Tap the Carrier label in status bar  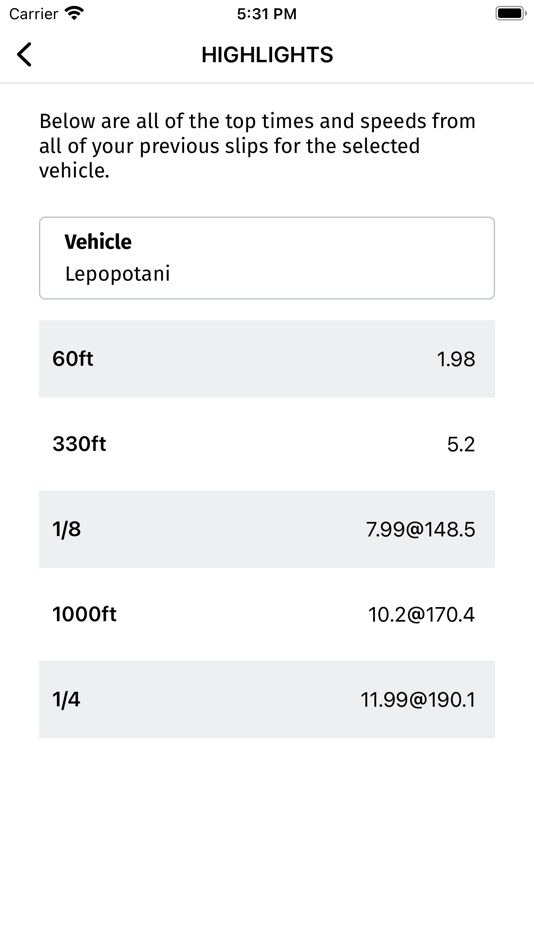(33, 13)
